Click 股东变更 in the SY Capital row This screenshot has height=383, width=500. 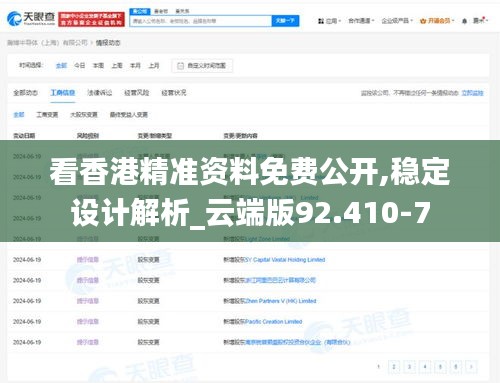(148, 260)
